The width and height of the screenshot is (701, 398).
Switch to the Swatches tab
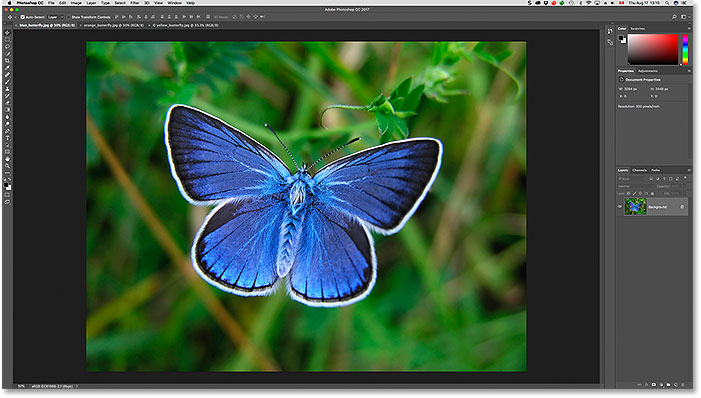click(x=638, y=29)
